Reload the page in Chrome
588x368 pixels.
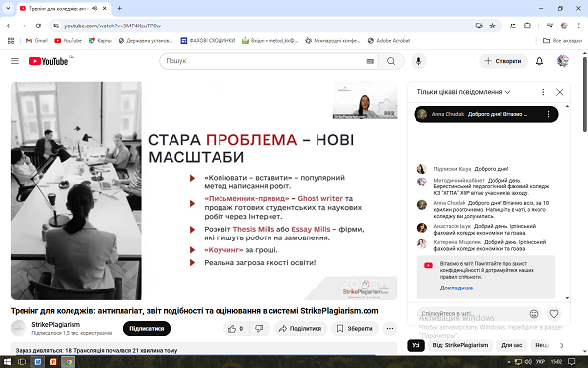38,26
